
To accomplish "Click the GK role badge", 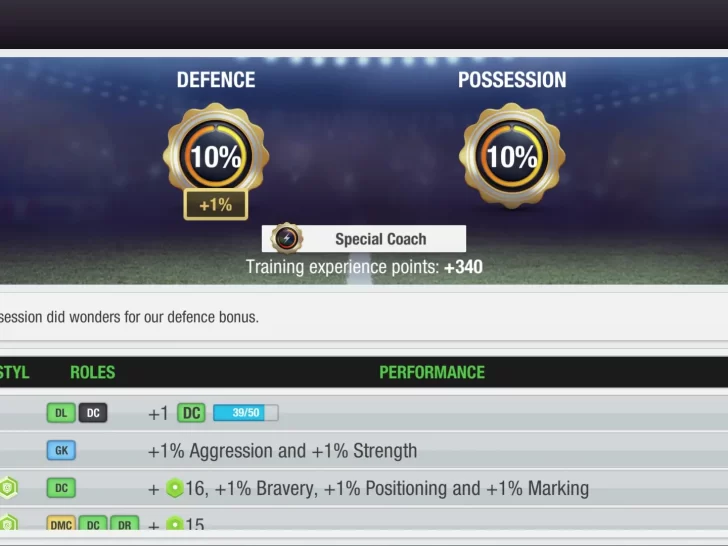I will click(x=61, y=450).
